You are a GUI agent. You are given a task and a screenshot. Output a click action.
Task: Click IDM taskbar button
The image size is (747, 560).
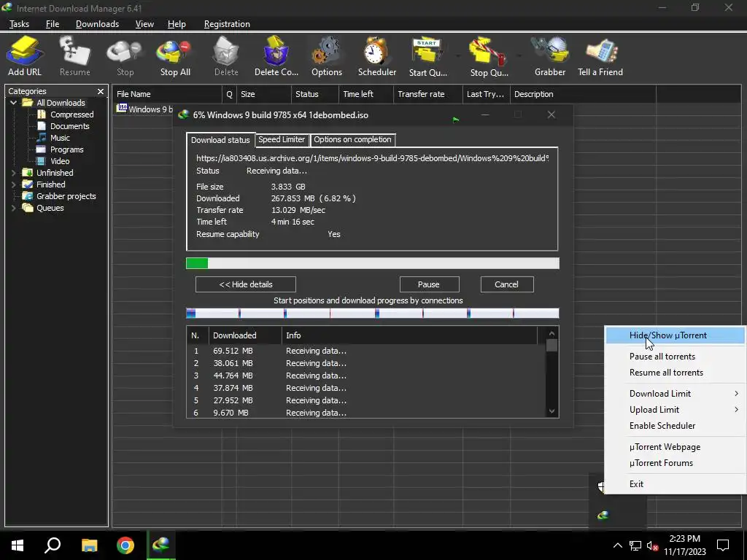click(161, 545)
